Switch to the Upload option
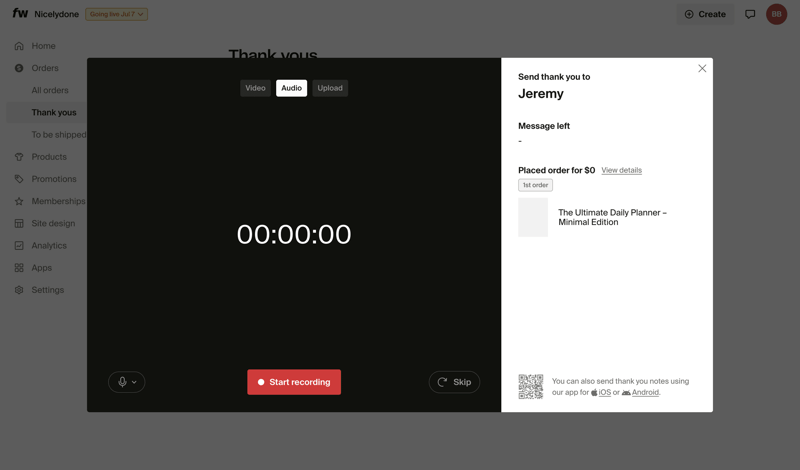 click(x=330, y=88)
